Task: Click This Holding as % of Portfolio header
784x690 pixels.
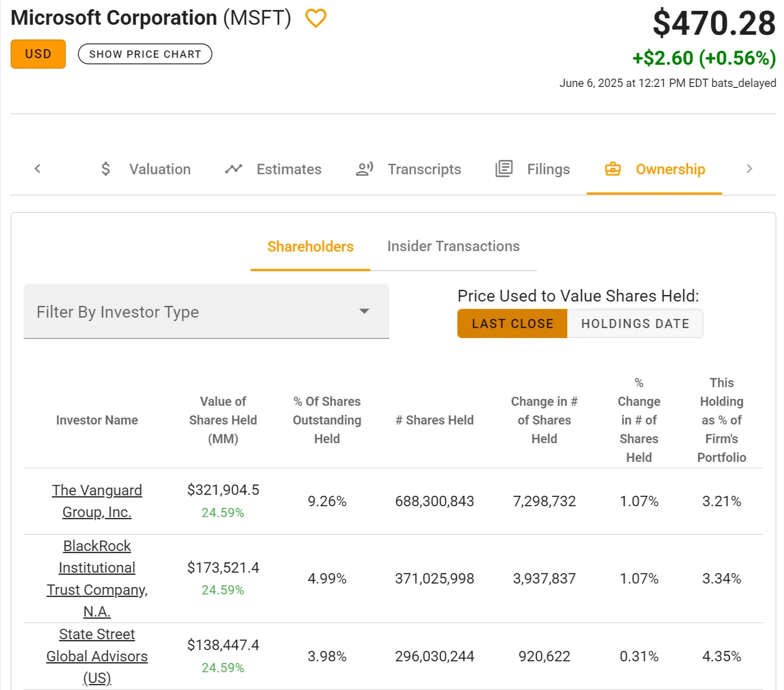Action: (721, 420)
